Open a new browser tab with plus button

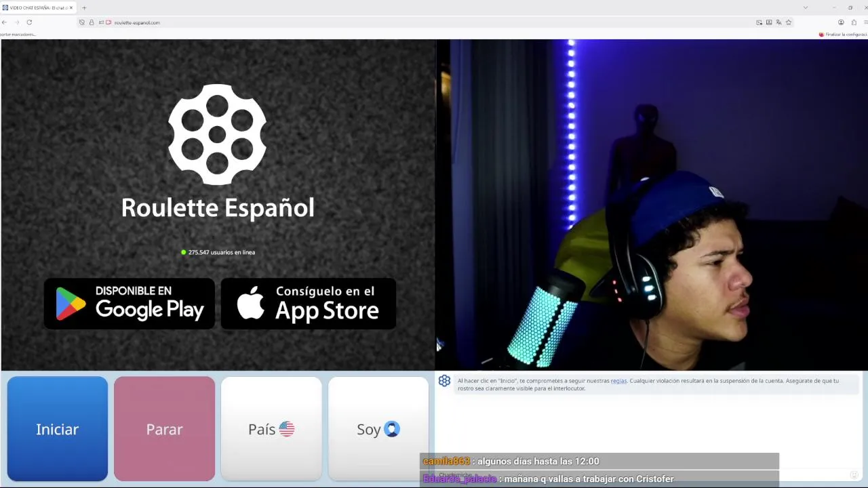tap(84, 7)
